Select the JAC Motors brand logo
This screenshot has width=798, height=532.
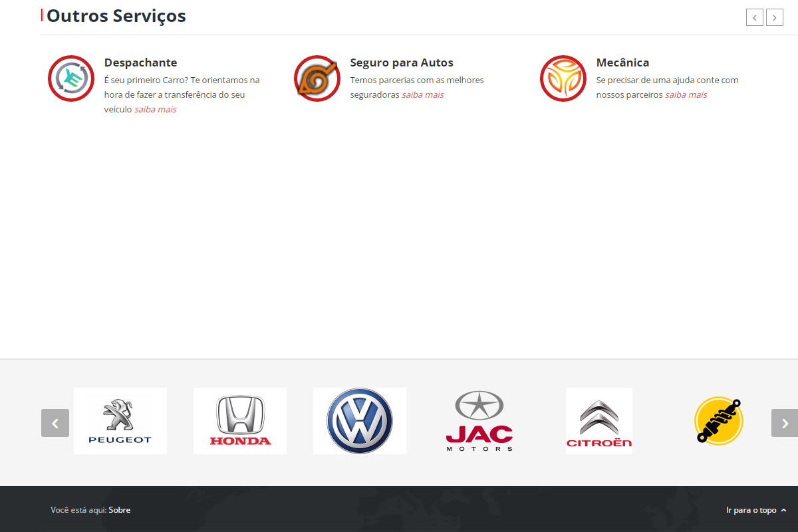tap(479, 421)
